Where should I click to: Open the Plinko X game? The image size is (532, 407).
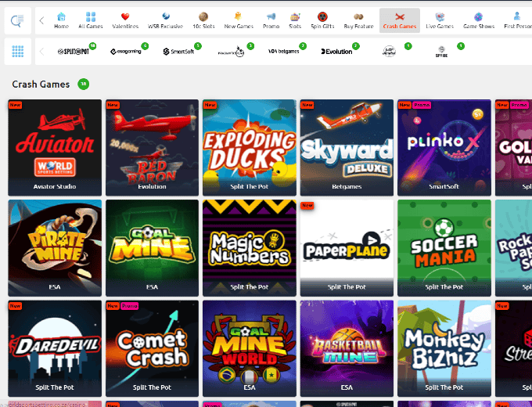pos(444,147)
